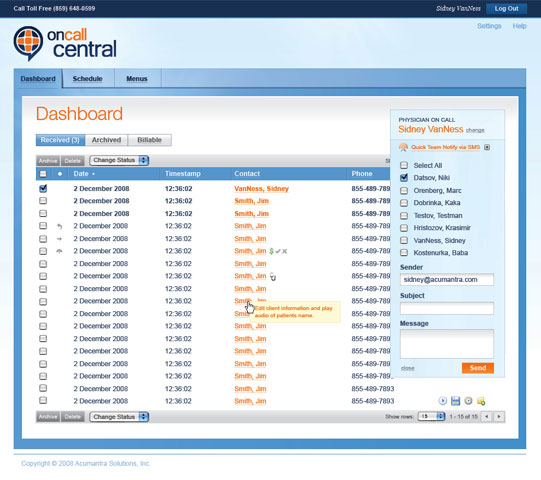Click the Sender email input field
The image size is (541, 480).
click(x=447, y=280)
